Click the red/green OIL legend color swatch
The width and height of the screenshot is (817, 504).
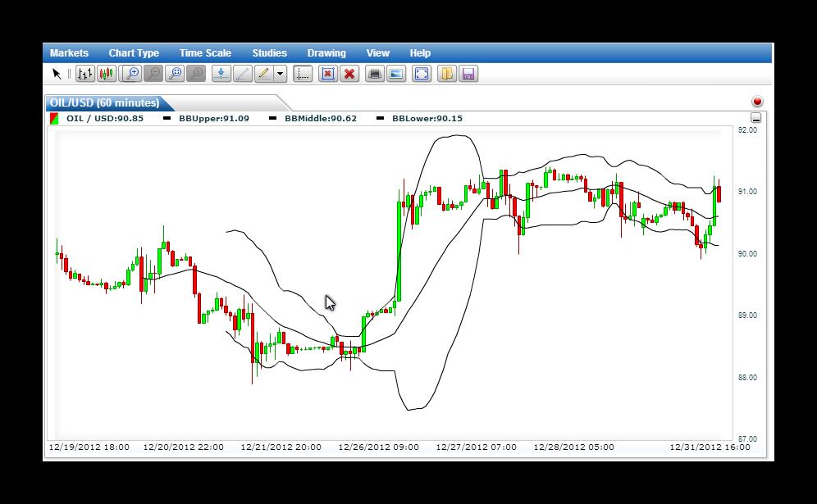click(x=54, y=119)
